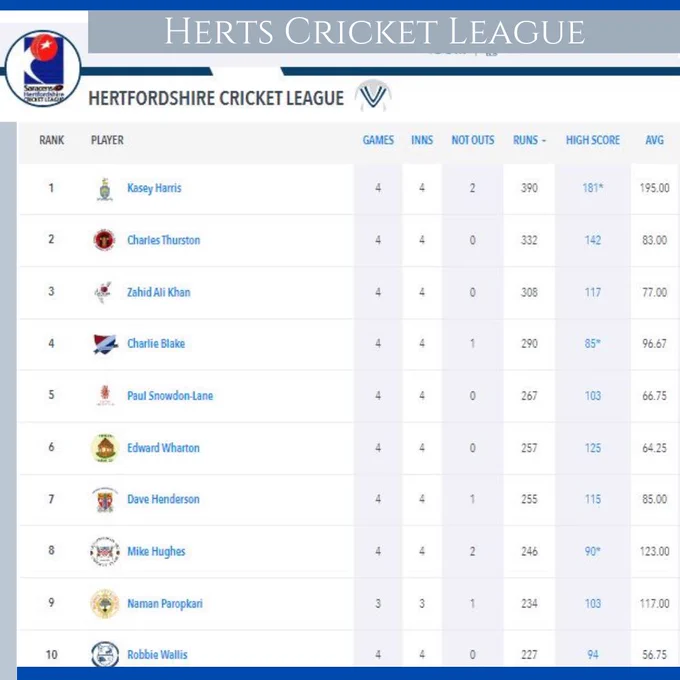The height and width of the screenshot is (680, 680).
Task: Open Paul Snowdon-Lane player profile
Action: (170, 396)
